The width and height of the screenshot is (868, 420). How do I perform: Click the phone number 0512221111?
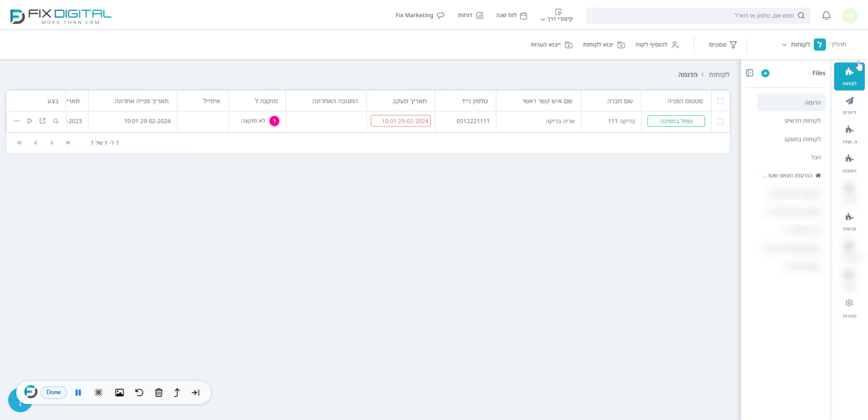(473, 121)
